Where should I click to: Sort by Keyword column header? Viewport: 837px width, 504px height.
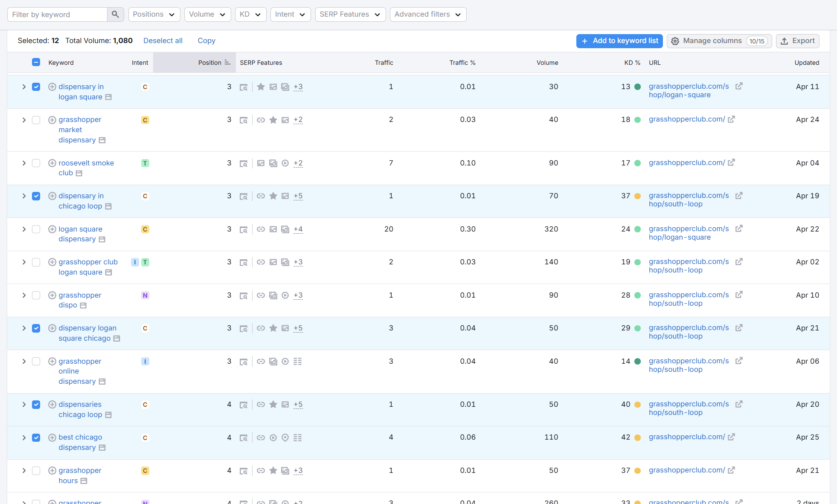(x=61, y=63)
